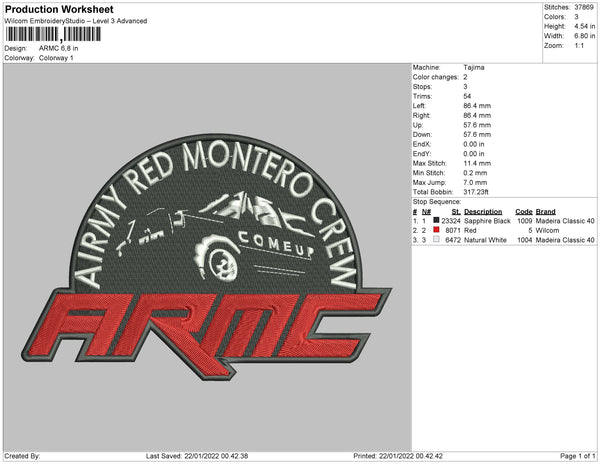Click the 'Stop Sequence:' label
This screenshot has width=600, height=464.
click(x=437, y=202)
